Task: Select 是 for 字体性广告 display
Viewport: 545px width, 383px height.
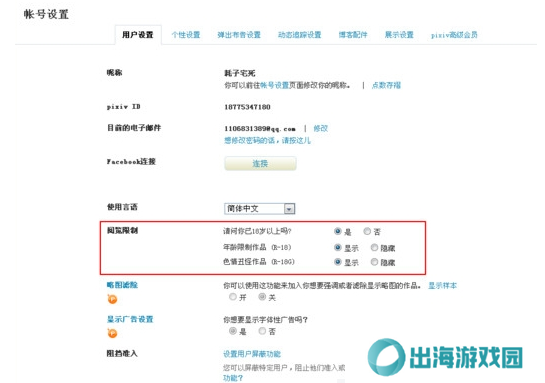Action: (x=233, y=331)
